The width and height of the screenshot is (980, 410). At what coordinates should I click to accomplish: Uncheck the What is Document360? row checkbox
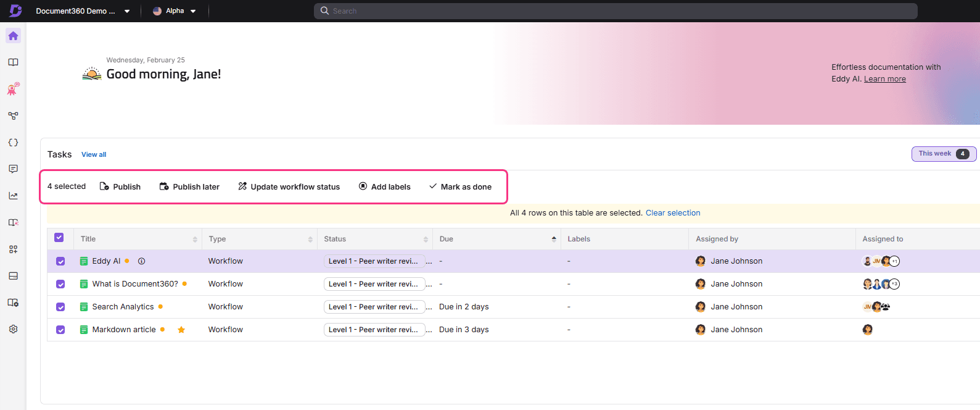60,284
